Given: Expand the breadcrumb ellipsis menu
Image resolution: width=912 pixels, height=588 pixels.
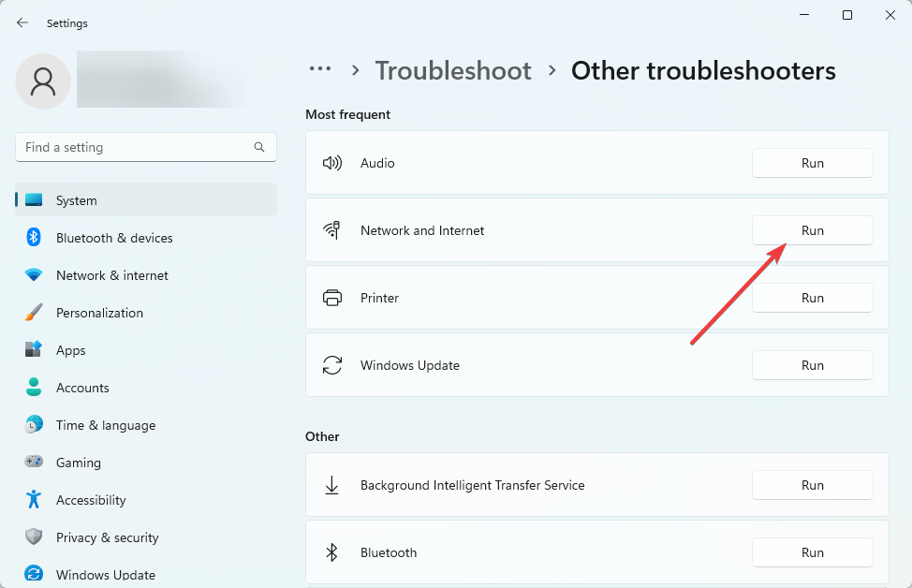Looking at the screenshot, I should tap(320, 68).
